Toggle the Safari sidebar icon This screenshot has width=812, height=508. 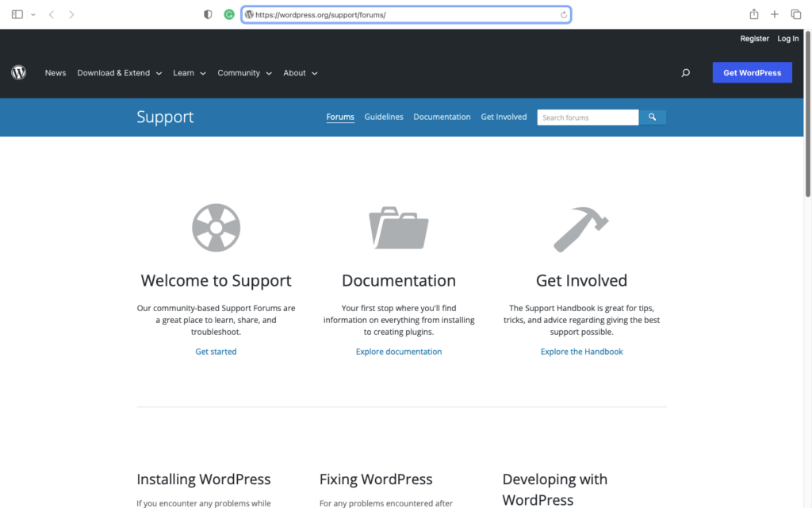click(17, 14)
